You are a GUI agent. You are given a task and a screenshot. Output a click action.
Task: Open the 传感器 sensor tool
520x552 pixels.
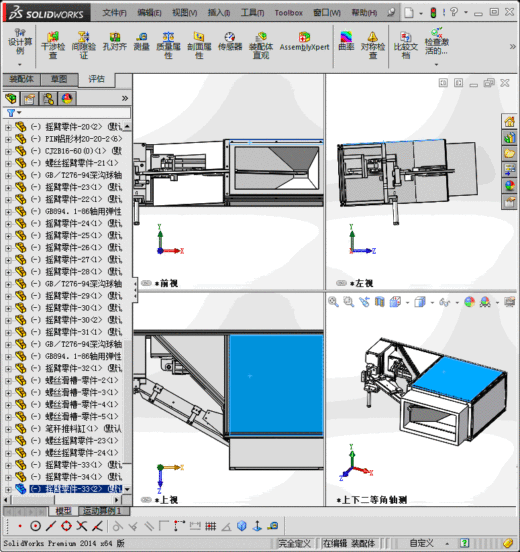(230, 41)
